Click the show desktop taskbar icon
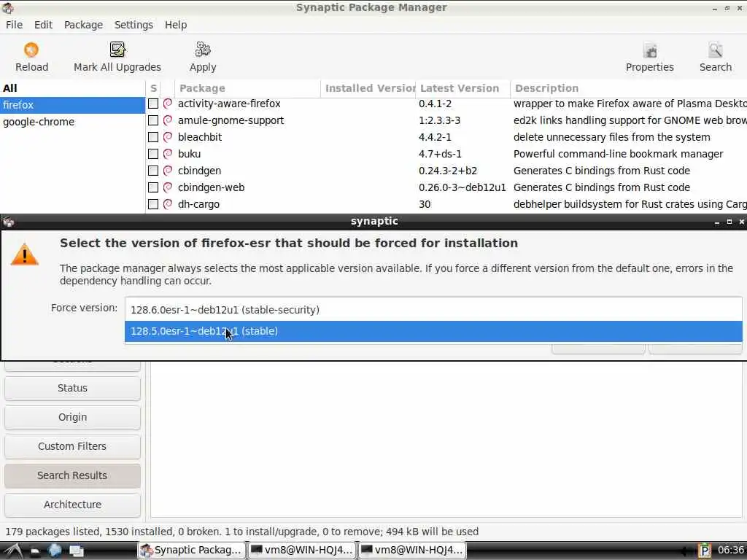The image size is (747, 560). point(76,551)
